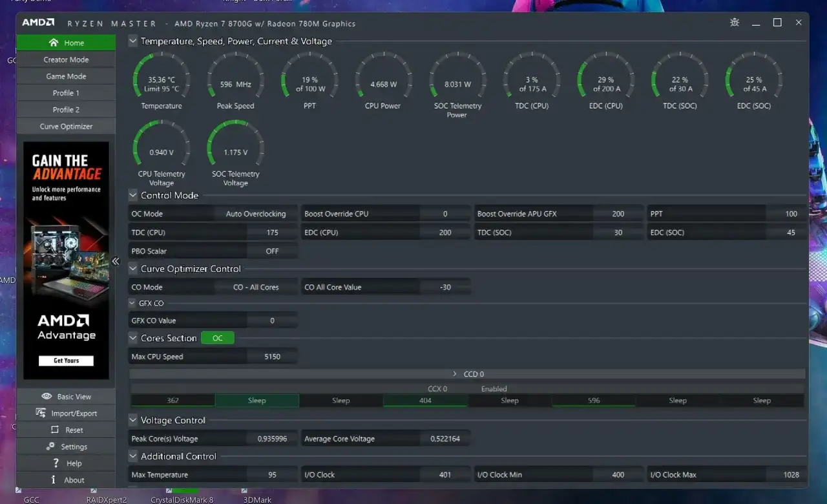Collapse the Control Mode section
Screen dimensions: 827x504
133,195
